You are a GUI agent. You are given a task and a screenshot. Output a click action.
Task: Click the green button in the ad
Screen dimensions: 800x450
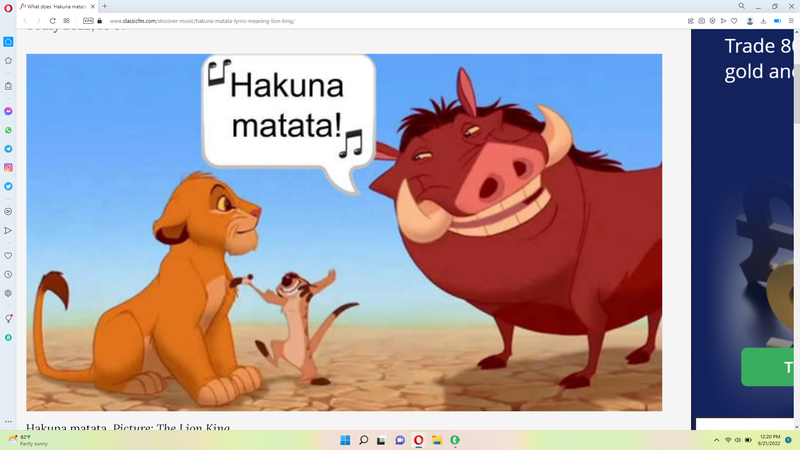[767, 367]
